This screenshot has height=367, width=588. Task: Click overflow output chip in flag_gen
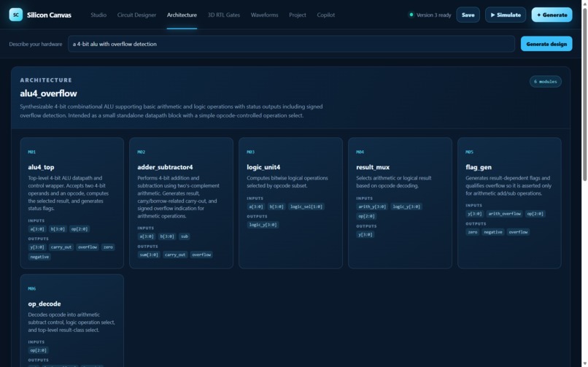click(x=518, y=232)
